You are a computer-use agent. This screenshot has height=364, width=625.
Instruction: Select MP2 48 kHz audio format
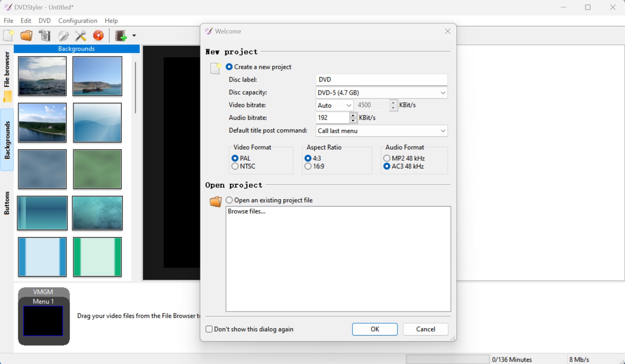click(387, 158)
